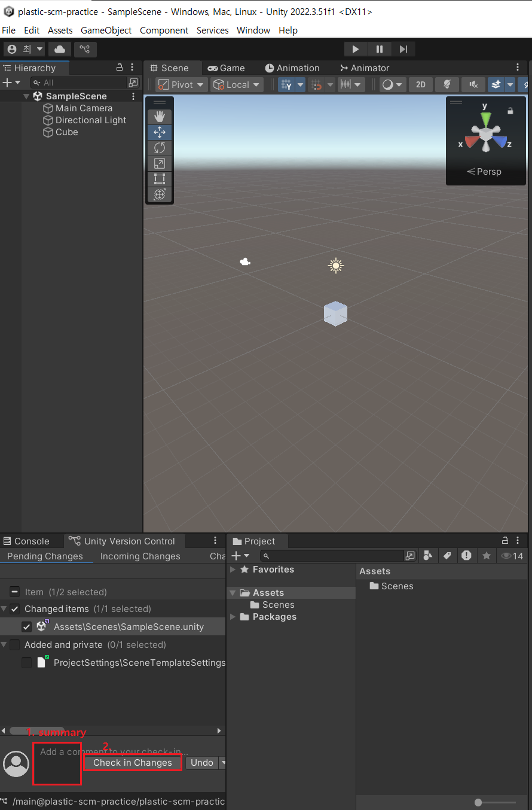Hide packages visibility toggle showing 14
Screen dimensions: 532x810
point(512,556)
